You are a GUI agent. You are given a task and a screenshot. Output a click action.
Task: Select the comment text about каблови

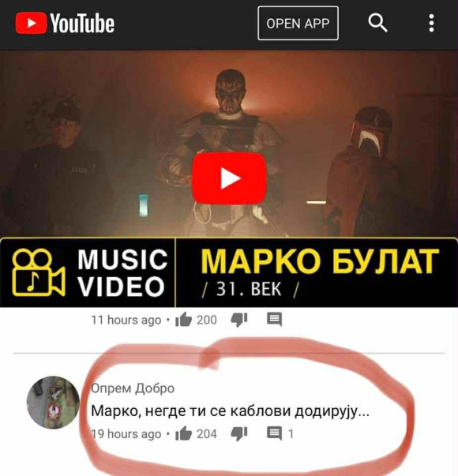[231, 411]
